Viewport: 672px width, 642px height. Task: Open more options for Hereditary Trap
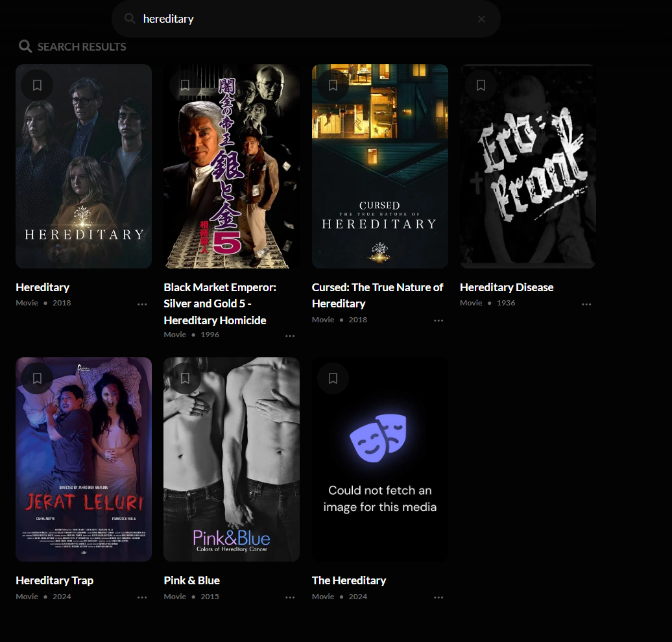pos(142,597)
